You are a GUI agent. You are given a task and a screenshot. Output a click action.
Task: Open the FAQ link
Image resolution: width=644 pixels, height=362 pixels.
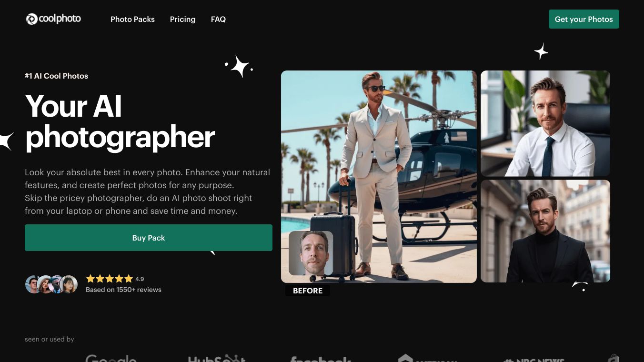coord(218,19)
